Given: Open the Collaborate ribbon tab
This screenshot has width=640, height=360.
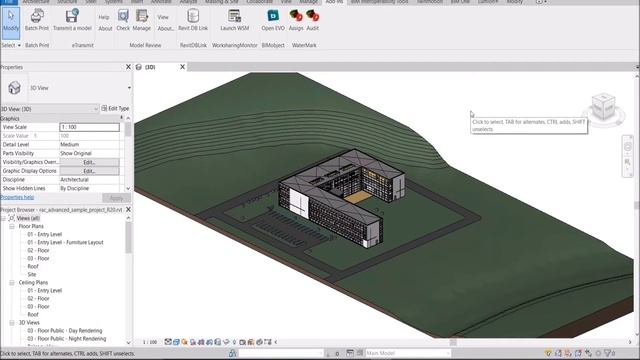Looking at the screenshot, I should click(260, 2).
